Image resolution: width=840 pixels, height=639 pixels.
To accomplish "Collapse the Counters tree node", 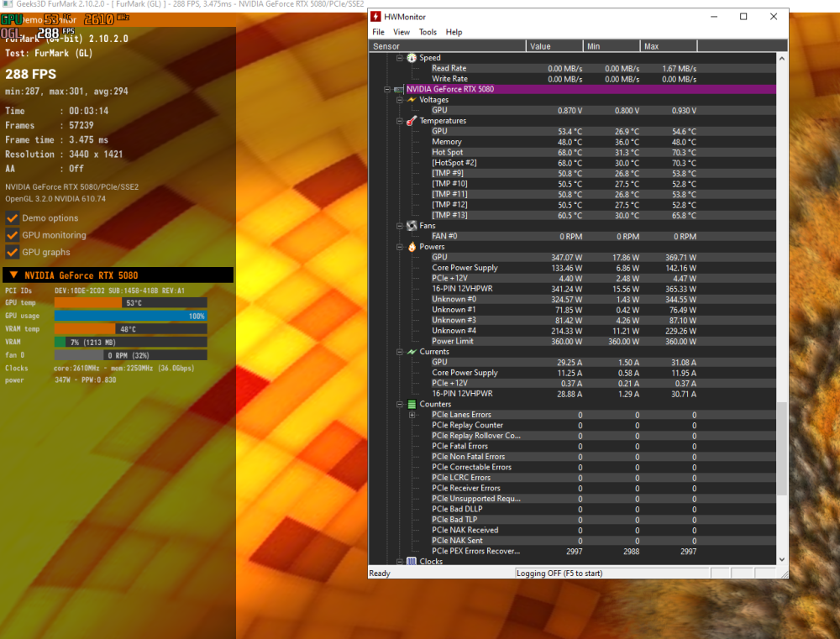I will pyautogui.click(x=399, y=405).
